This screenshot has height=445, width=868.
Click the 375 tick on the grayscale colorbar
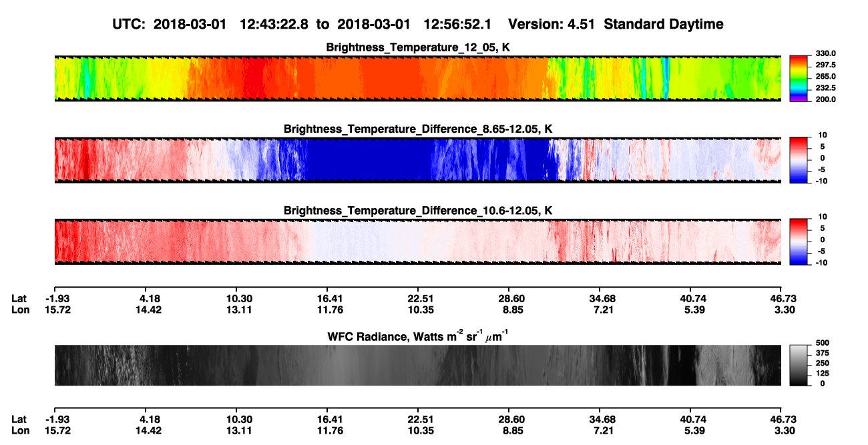point(823,353)
